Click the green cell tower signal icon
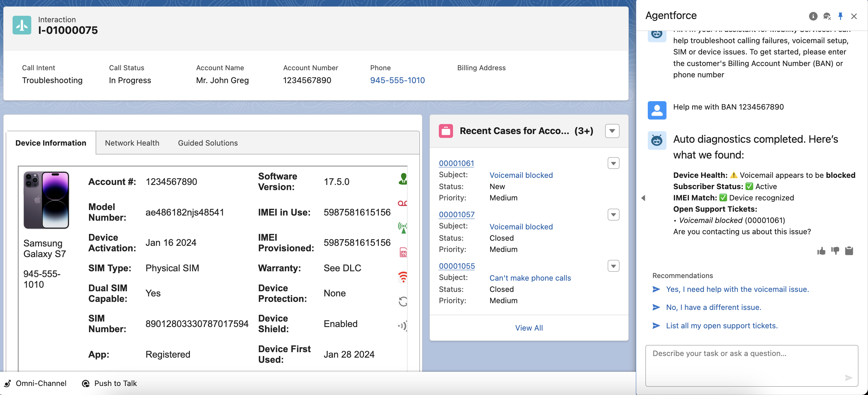 pos(403,228)
